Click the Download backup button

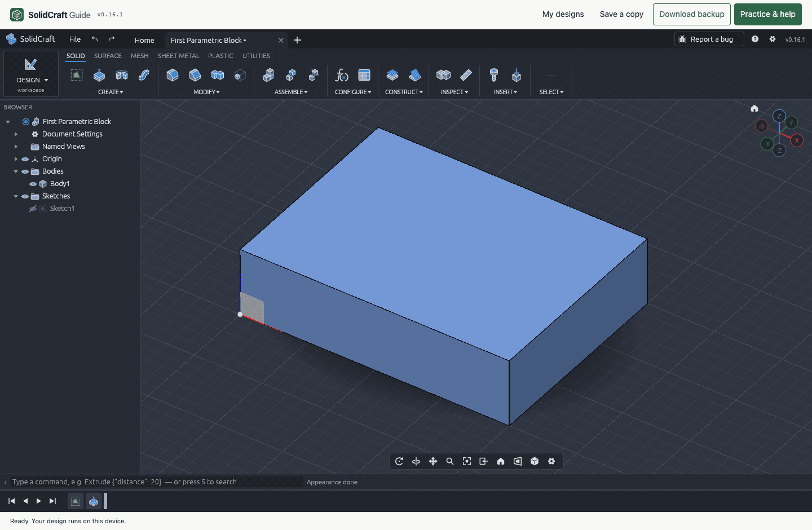[692, 15]
